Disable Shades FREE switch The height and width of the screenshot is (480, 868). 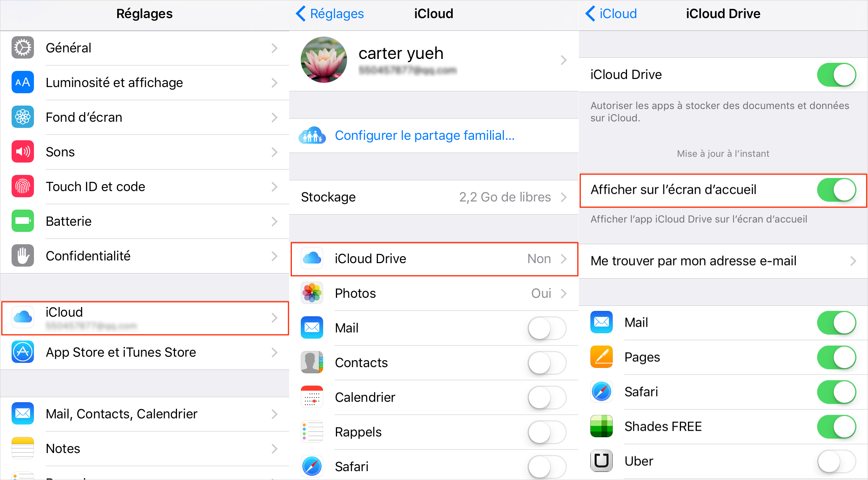836,427
